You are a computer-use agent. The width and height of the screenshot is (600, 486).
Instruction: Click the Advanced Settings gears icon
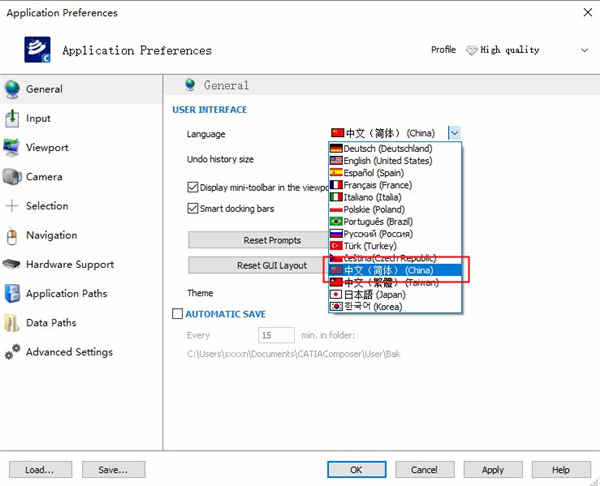12,352
